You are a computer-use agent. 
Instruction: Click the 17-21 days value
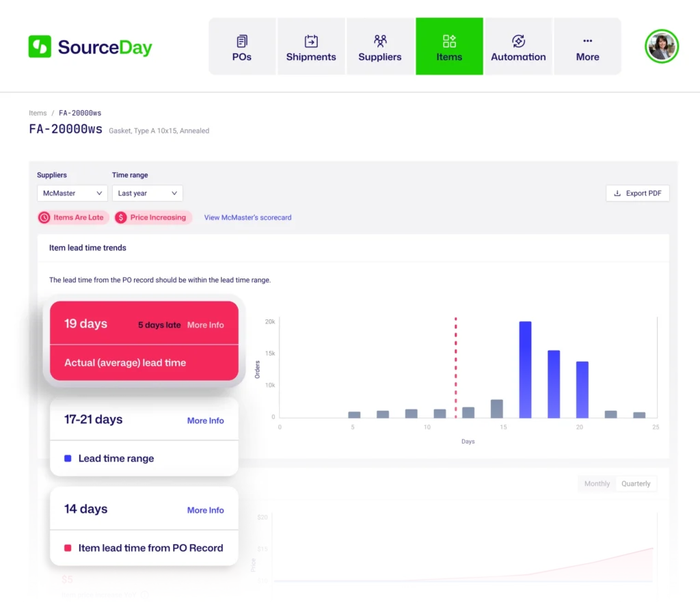[93, 420]
